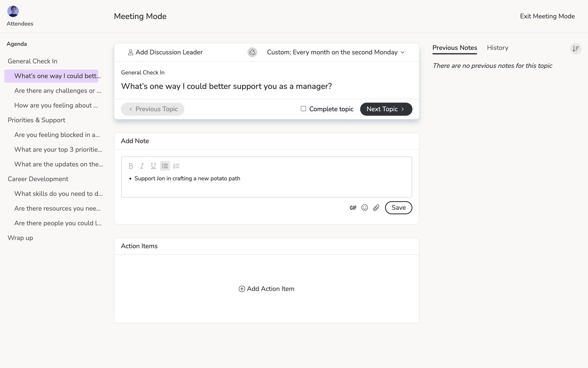Toggle bulleted list formatting

(x=165, y=166)
